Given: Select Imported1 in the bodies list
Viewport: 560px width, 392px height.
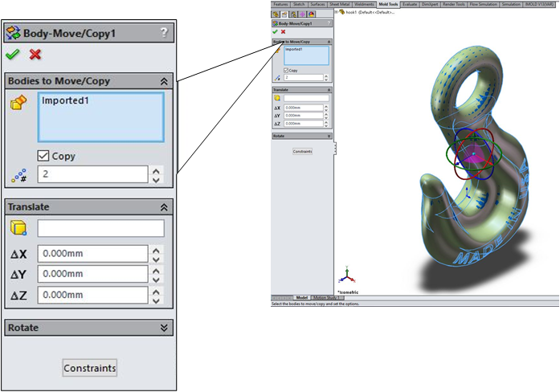Looking at the screenshot, I should pyautogui.click(x=64, y=101).
